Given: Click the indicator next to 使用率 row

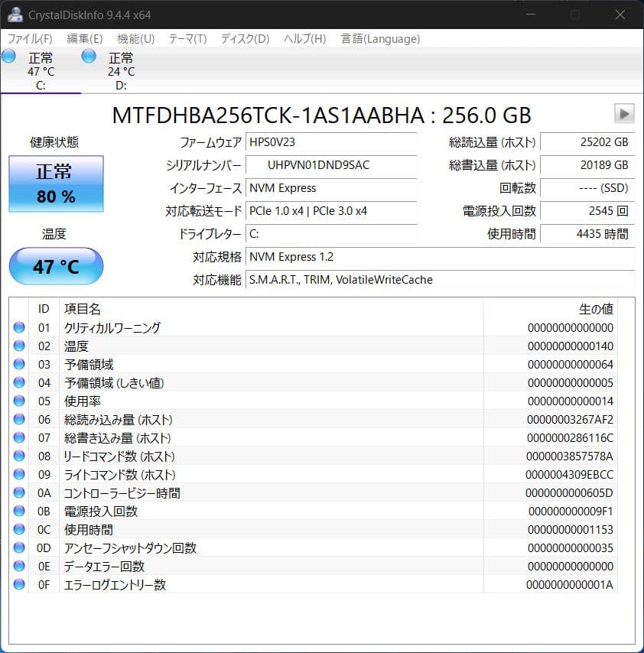Looking at the screenshot, I should [x=18, y=401].
